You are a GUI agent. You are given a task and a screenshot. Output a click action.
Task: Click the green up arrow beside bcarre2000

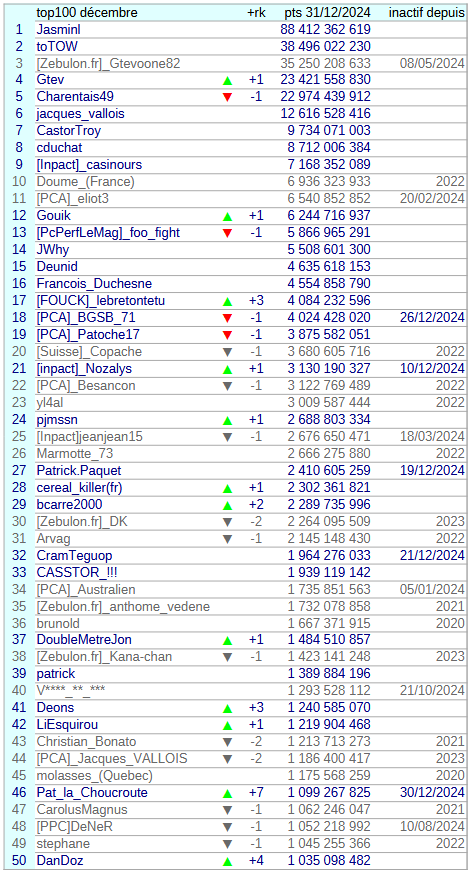227,505
